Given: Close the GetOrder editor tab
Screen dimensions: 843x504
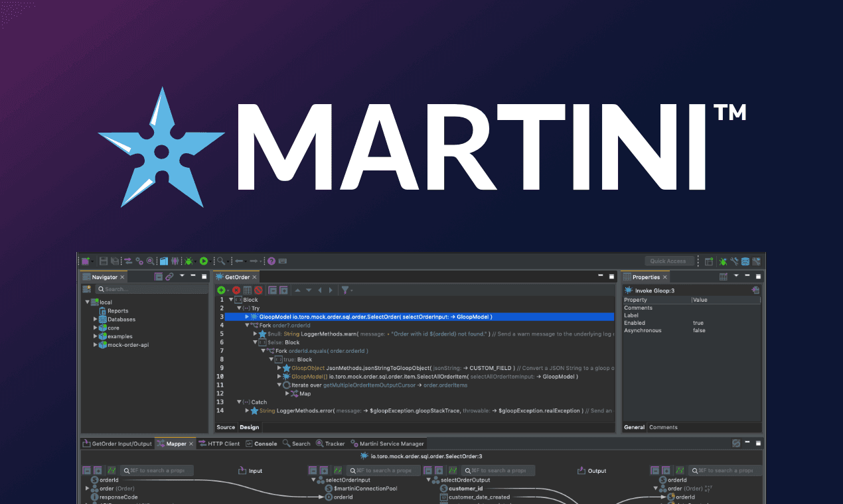Looking at the screenshot, I should click(x=254, y=277).
